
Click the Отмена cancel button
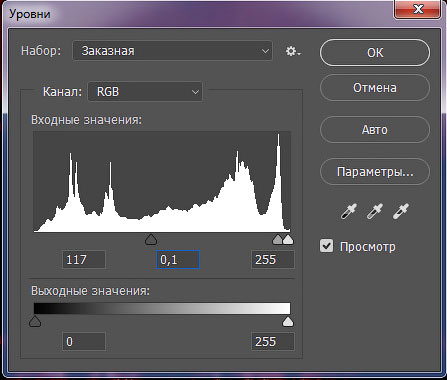[375, 88]
